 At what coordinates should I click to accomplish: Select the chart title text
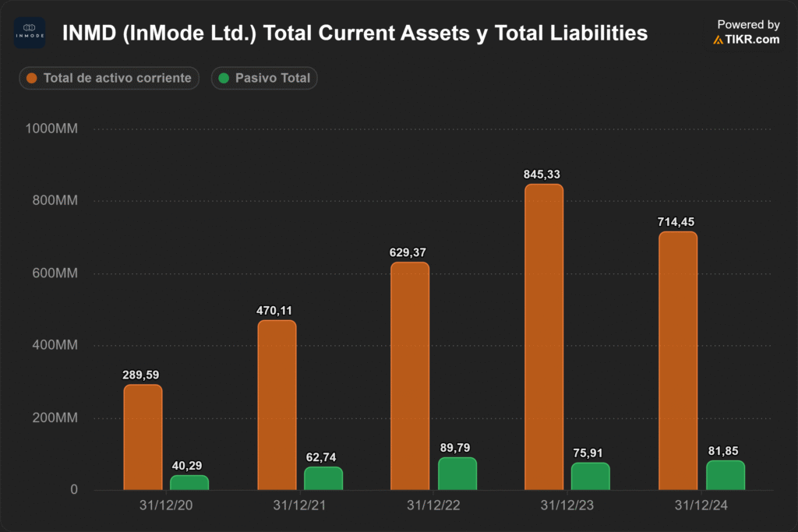click(355, 33)
